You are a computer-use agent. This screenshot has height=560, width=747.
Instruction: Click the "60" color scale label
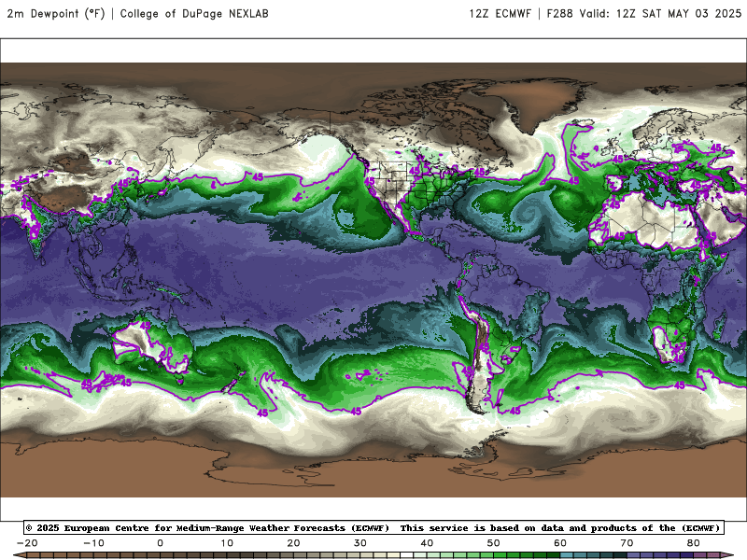560,543
